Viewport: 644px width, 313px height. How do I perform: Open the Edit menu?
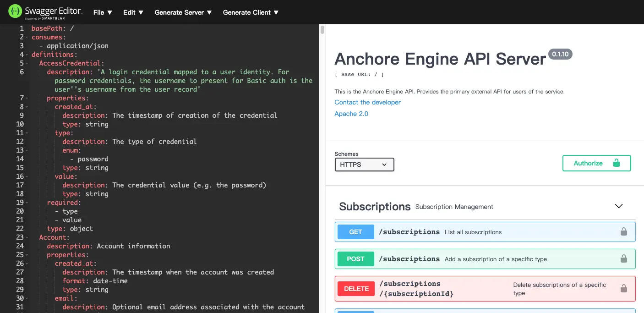(132, 12)
